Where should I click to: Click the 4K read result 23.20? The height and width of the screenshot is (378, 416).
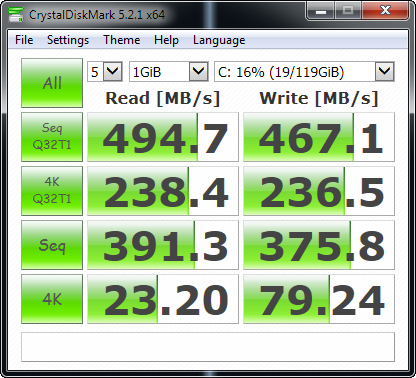coord(163,299)
